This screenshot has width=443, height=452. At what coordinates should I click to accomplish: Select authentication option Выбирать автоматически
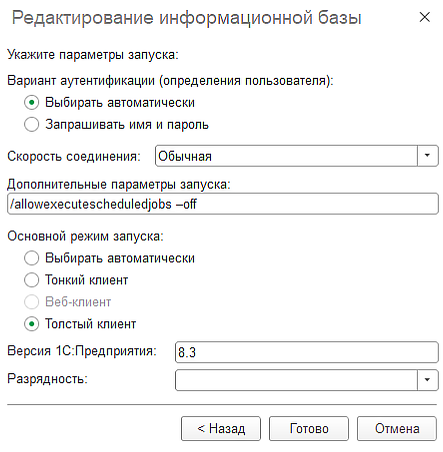[x=32, y=103]
